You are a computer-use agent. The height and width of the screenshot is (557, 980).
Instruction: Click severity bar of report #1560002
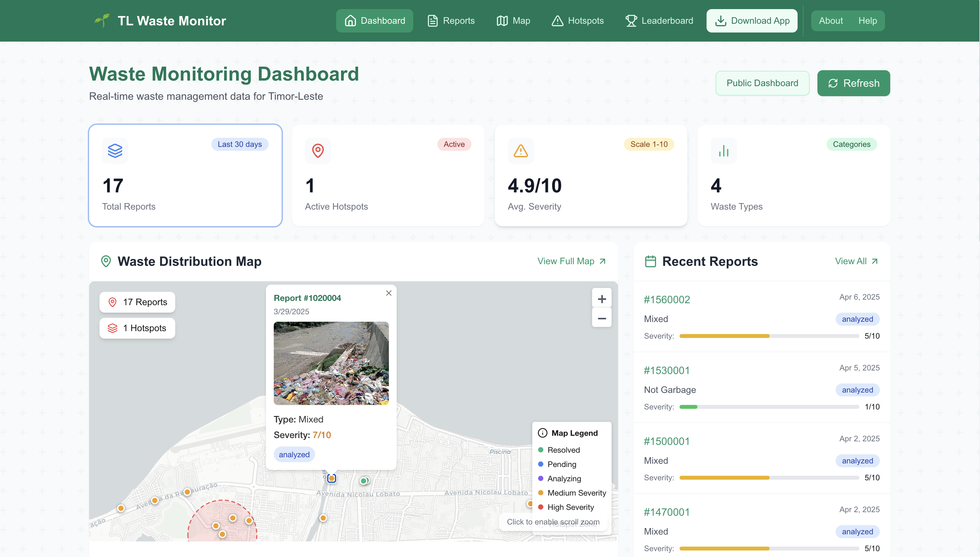click(769, 336)
